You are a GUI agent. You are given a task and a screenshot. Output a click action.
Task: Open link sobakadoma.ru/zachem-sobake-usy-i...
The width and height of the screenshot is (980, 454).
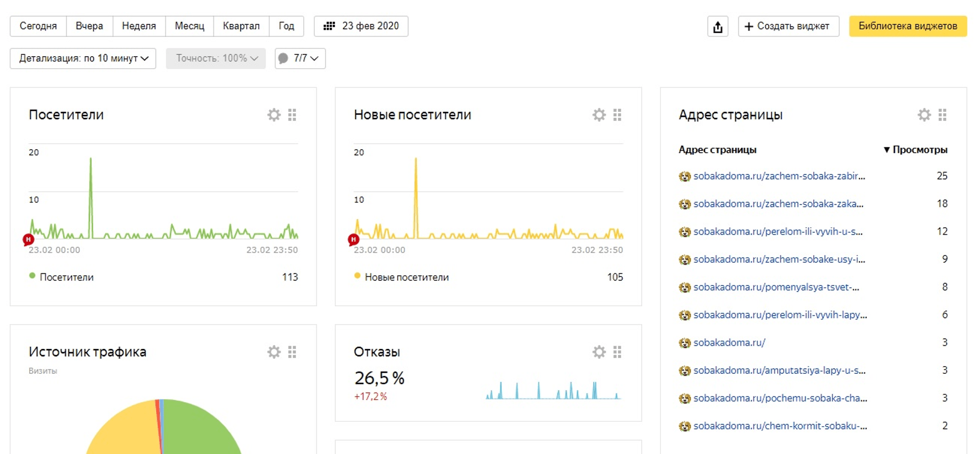pyautogui.click(x=779, y=259)
